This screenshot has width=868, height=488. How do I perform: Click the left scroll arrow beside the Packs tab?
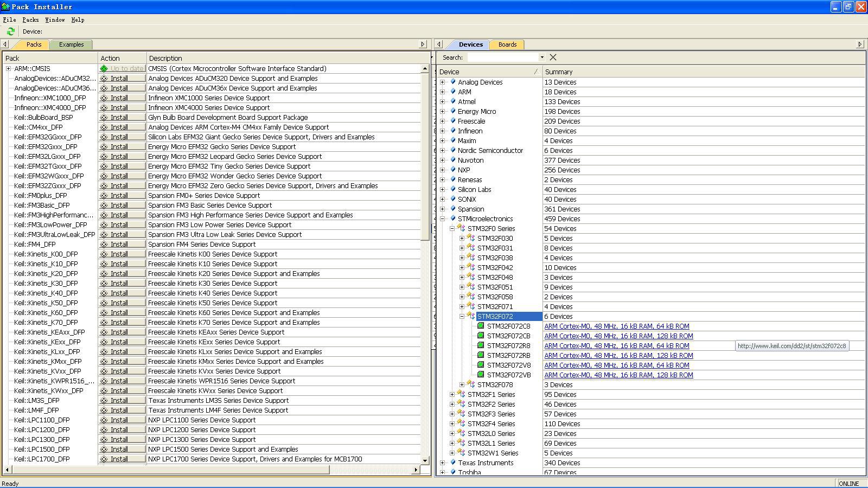(5, 44)
